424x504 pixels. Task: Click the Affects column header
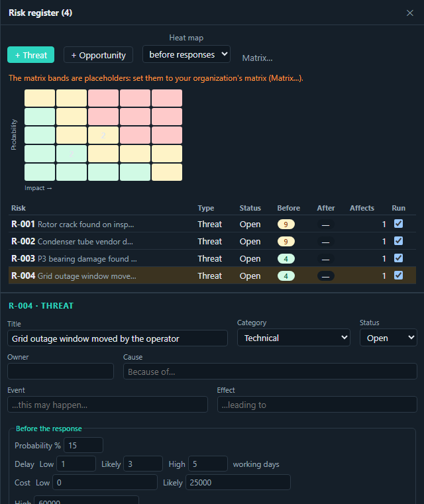point(362,208)
